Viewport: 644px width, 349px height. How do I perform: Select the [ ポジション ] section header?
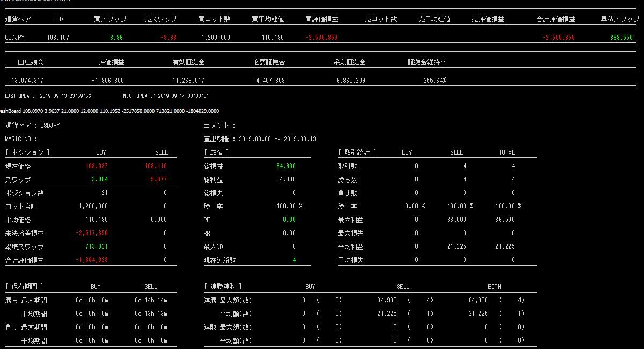tap(27, 152)
